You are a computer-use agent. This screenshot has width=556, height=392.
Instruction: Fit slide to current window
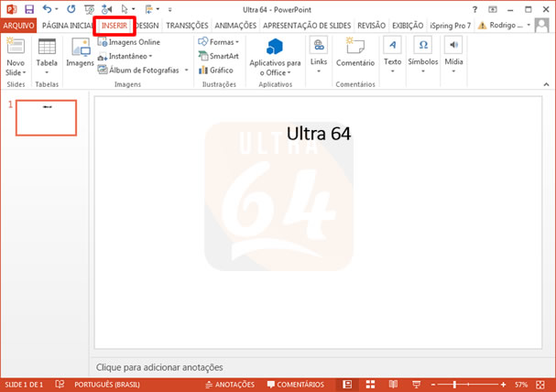point(540,385)
